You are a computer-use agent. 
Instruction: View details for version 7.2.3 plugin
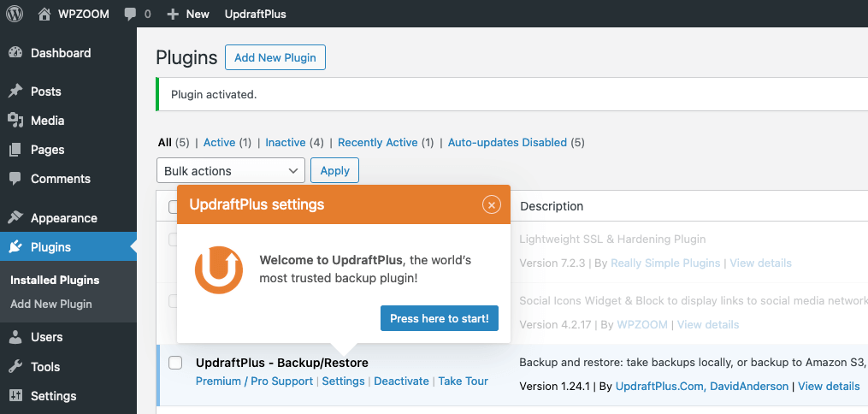coord(760,263)
